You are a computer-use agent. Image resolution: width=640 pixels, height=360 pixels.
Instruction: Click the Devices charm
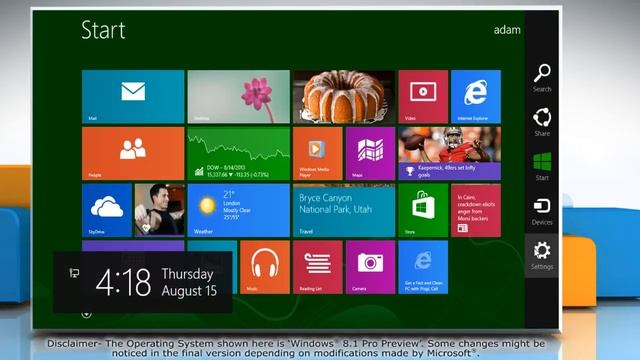click(542, 211)
